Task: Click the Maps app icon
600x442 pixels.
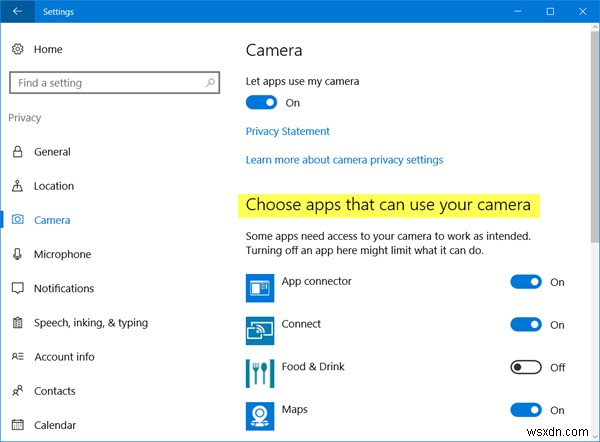Action: coord(260,416)
